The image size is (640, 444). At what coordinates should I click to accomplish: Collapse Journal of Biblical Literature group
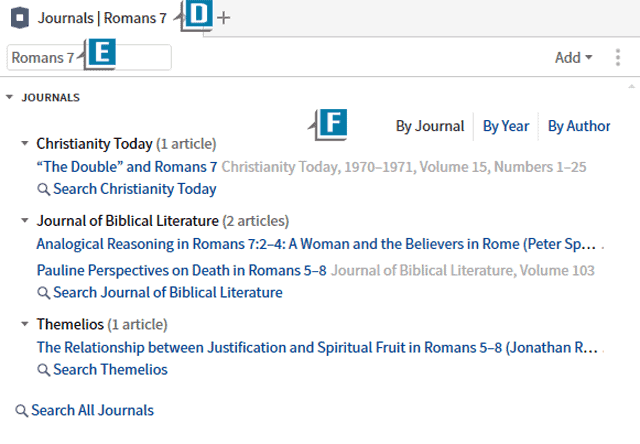point(25,220)
